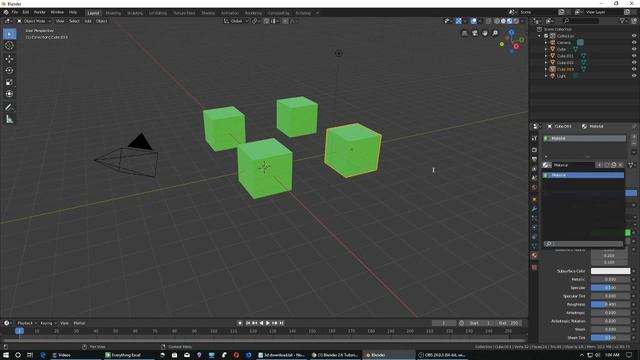Toggle visibility of Cube.003 in outliner
This screenshot has width=640, height=360.
click(x=634, y=69)
